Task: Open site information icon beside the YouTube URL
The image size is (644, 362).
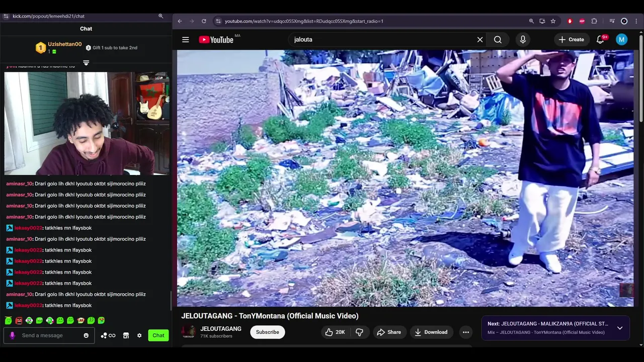Action: pos(218,21)
